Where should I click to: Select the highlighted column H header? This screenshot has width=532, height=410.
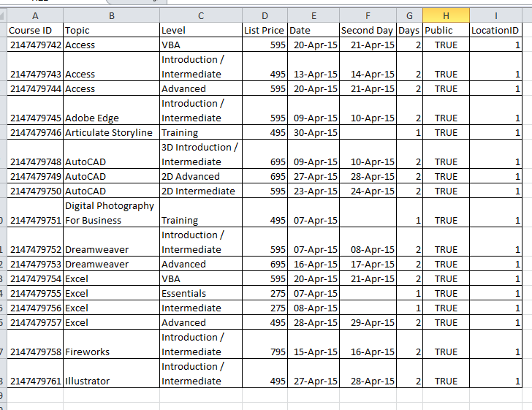tap(446, 15)
